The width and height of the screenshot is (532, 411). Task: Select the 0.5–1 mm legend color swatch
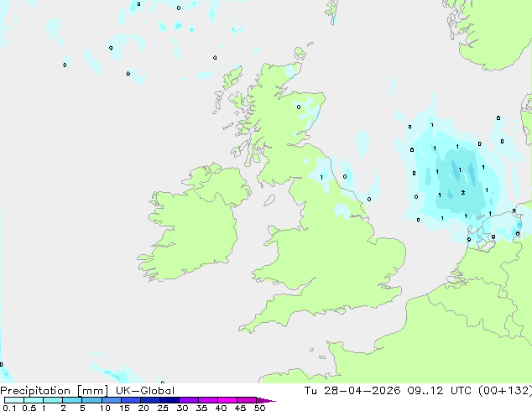click(34, 400)
